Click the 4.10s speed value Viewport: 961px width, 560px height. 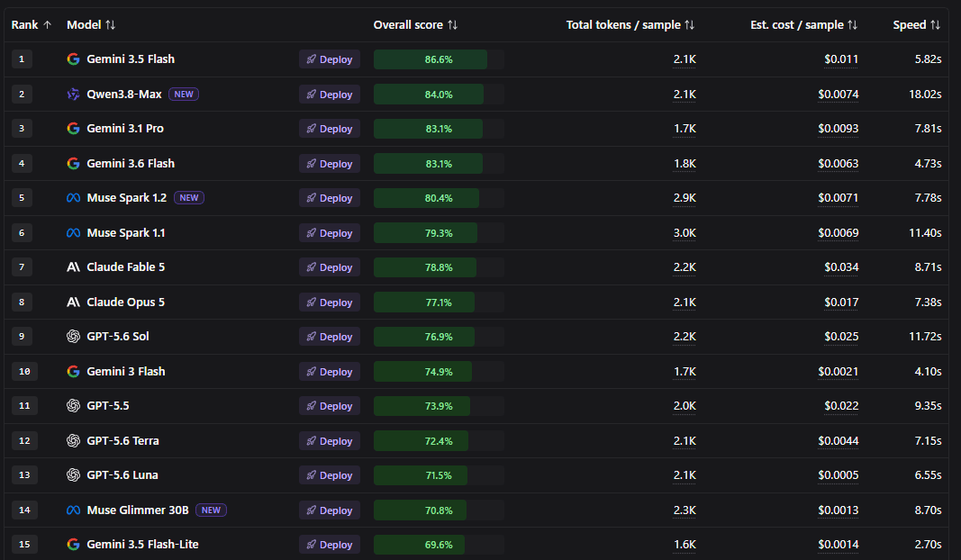pos(928,371)
